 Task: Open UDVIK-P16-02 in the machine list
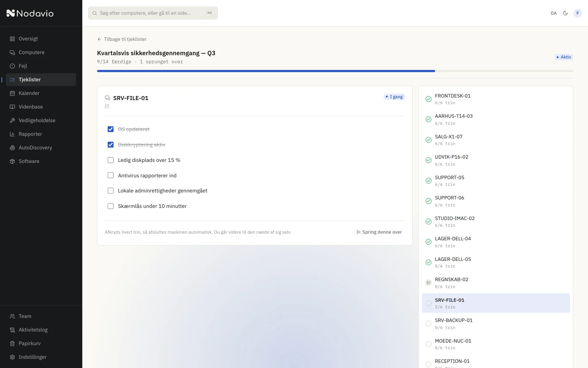496,160
